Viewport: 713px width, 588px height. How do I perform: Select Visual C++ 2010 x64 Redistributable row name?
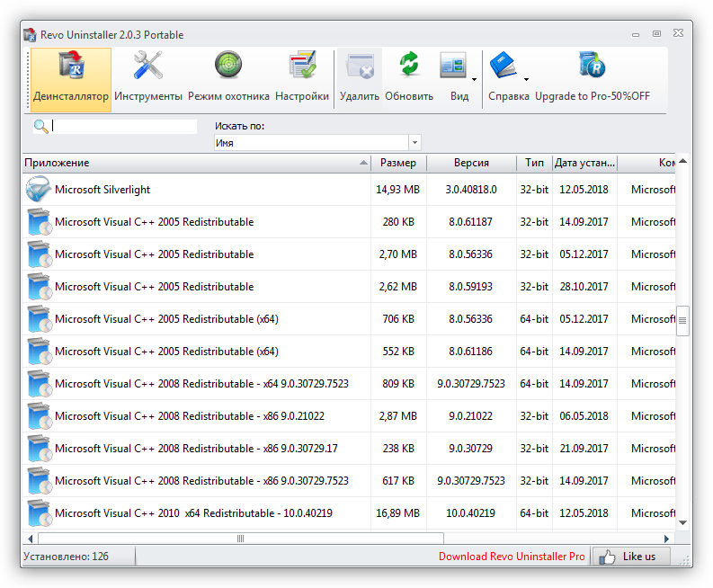[193, 513]
